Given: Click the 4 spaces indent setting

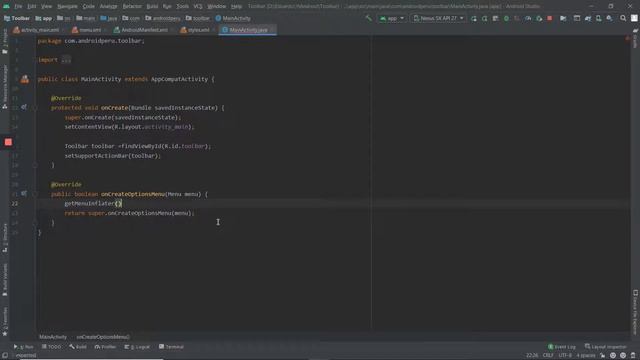Looking at the screenshot, I should click(x=586, y=356).
